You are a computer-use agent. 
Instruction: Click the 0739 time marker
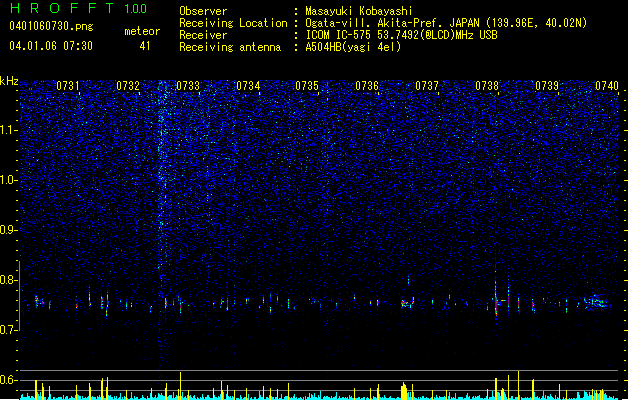click(547, 86)
